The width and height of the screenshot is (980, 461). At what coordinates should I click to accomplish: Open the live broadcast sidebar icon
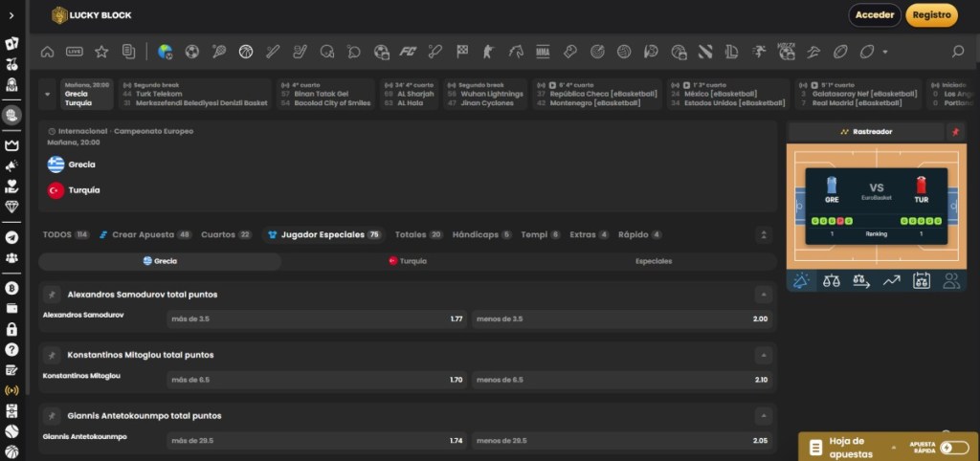pos(11,391)
